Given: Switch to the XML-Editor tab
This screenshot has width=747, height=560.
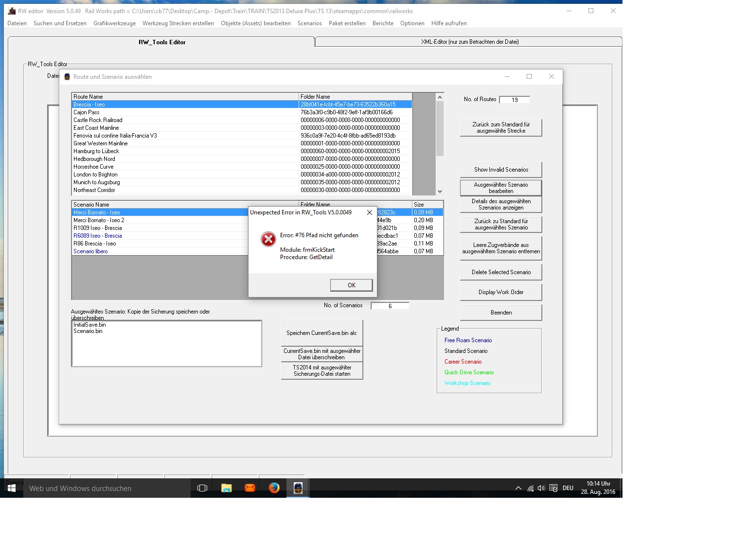Looking at the screenshot, I should [469, 42].
